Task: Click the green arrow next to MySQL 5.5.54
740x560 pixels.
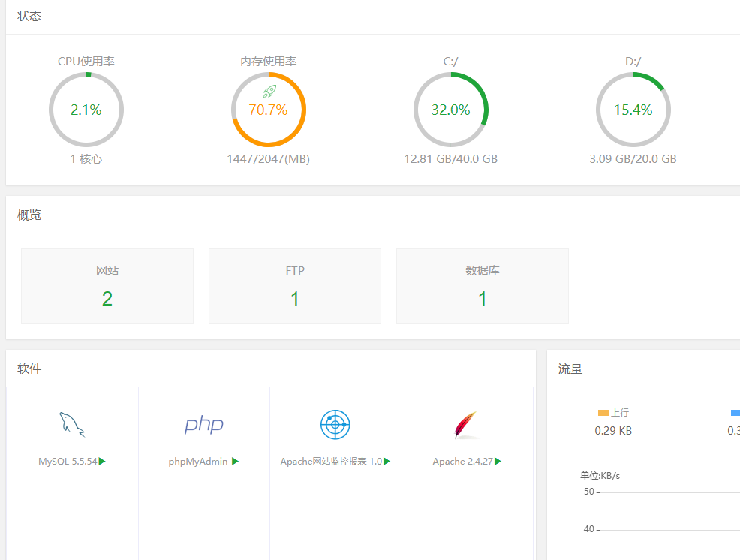Action: coord(102,462)
